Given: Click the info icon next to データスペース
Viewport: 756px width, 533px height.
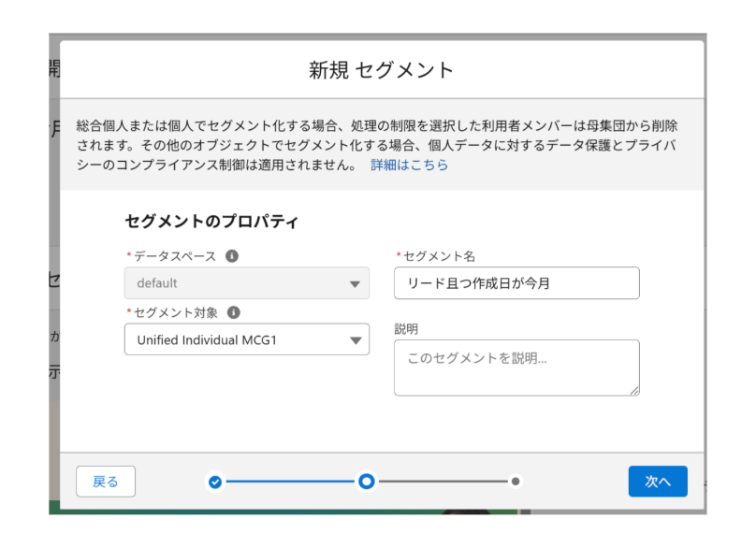Looking at the screenshot, I should pyautogui.click(x=232, y=256).
